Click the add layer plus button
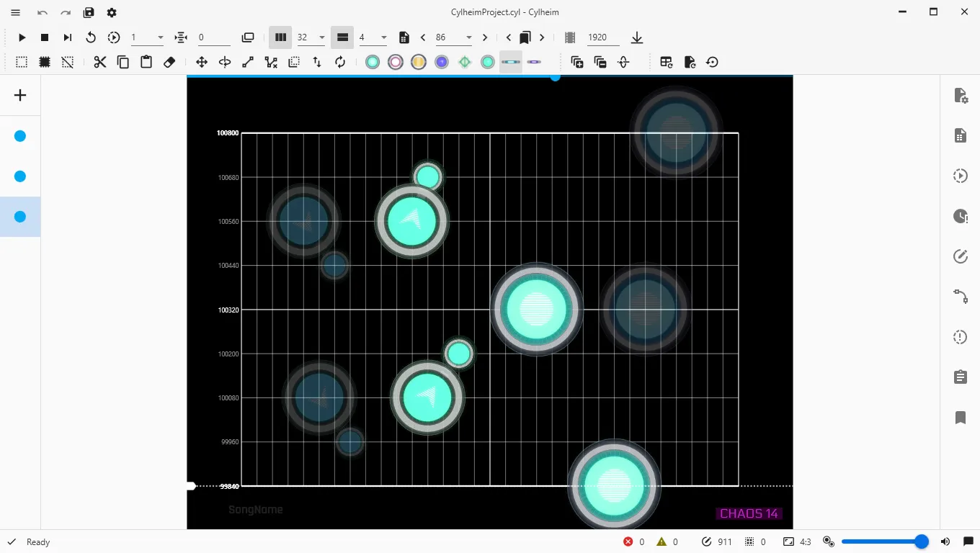This screenshot has height=553, width=980. 20,95
